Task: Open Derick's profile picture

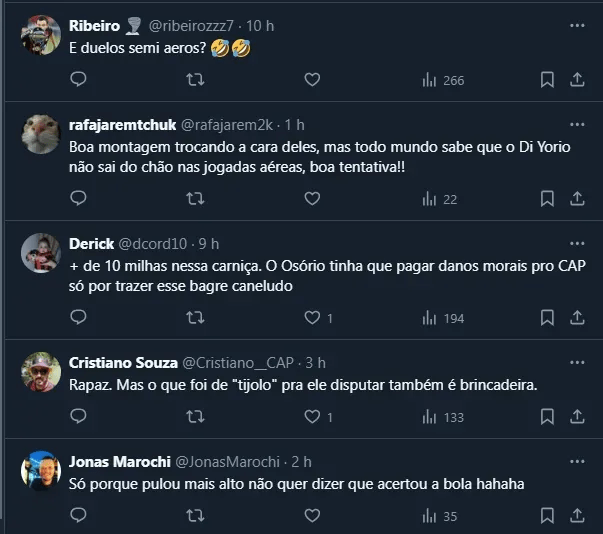Action: (x=41, y=254)
